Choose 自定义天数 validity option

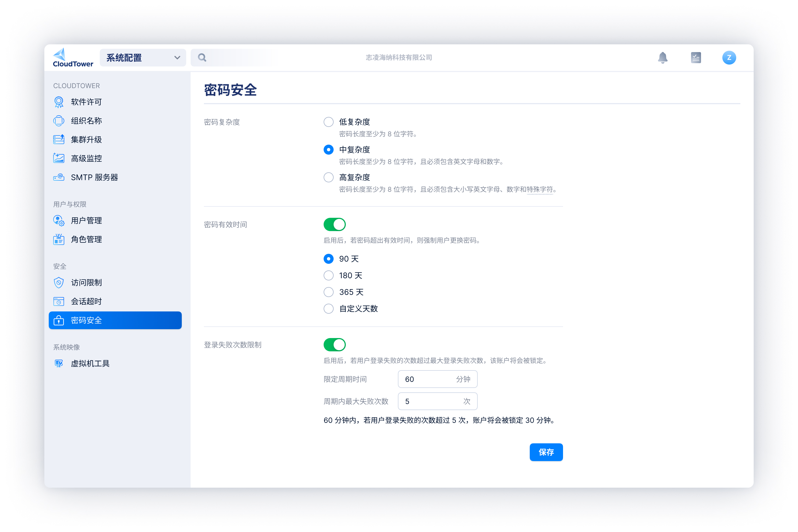click(x=328, y=309)
